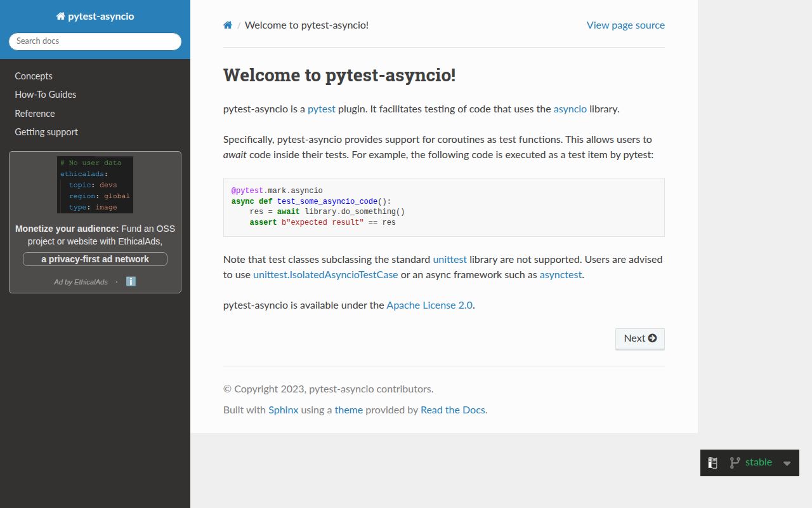Viewport: 812px width, 508px height.
Task: Open the unittest library link
Action: tap(450, 260)
